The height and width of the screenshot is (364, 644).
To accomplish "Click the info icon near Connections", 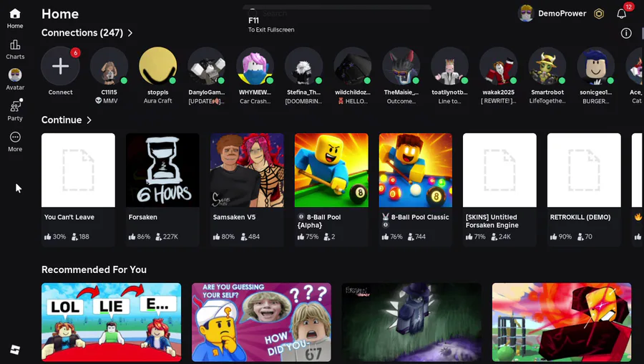I will click(626, 33).
